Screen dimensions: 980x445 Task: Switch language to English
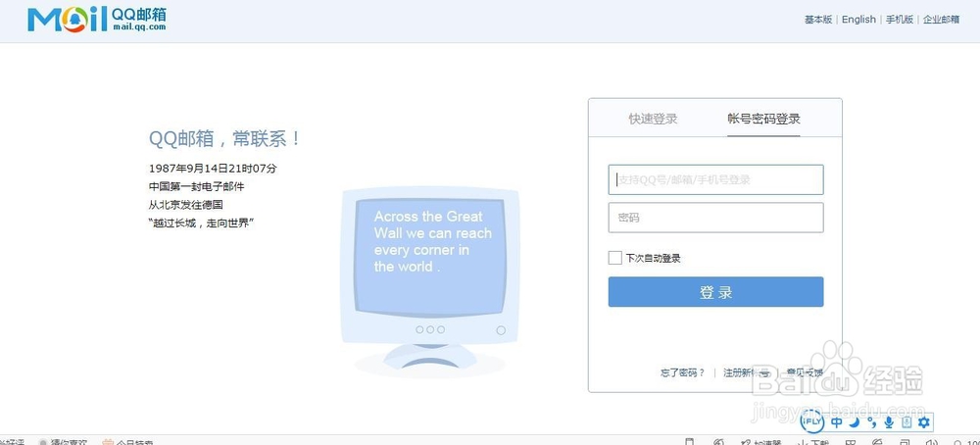(858, 20)
